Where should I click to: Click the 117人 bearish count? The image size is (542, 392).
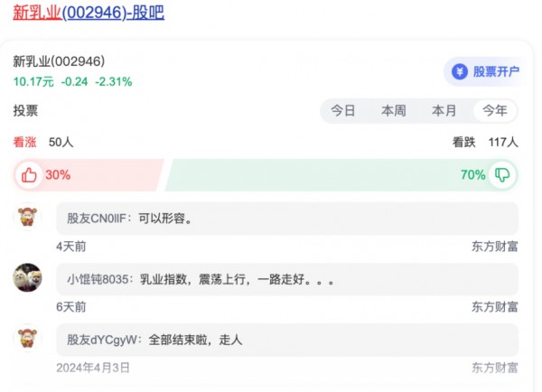[x=503, y=142]
